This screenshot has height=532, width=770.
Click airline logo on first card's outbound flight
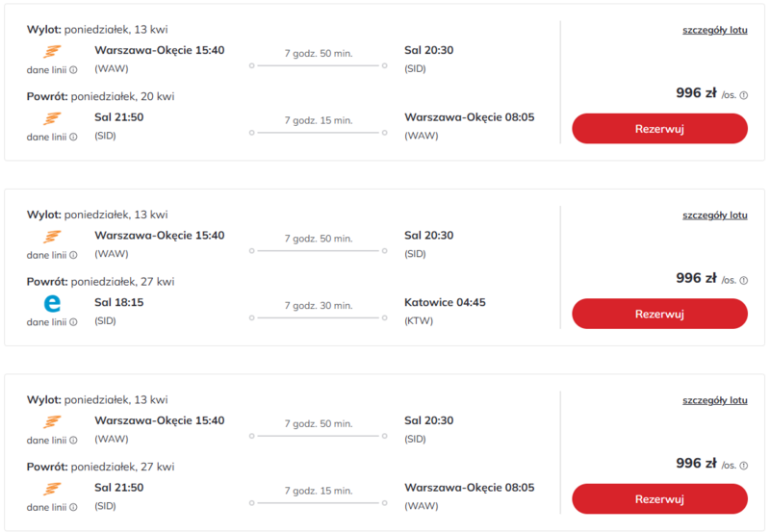click(x=53, y=51)
